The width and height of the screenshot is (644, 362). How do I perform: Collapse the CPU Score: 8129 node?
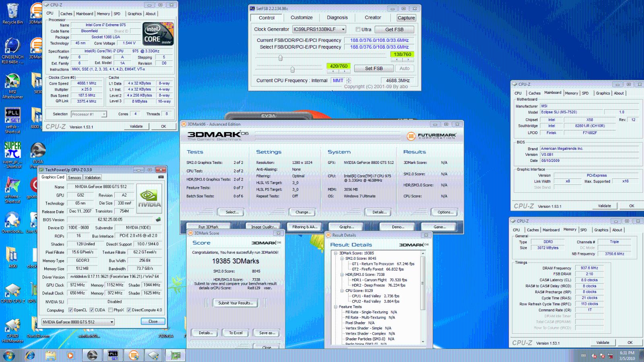tap(342, 291)
